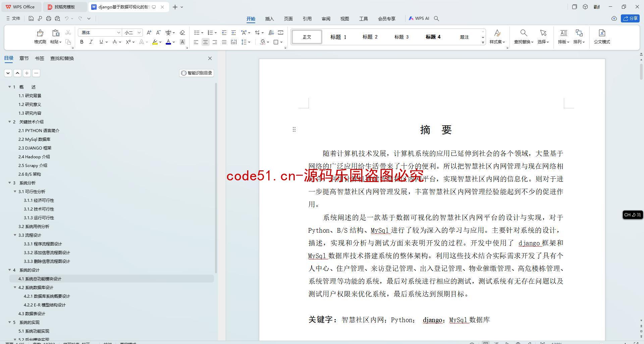Apply the 正文 style
The image size is (644, 344).
tap(307, 37)
